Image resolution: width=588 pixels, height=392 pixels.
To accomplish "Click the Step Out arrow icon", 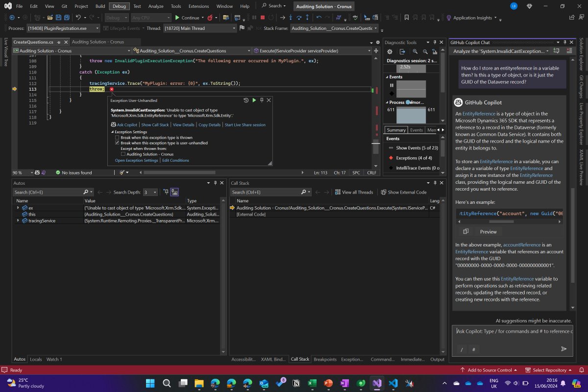I will [307, 18].
